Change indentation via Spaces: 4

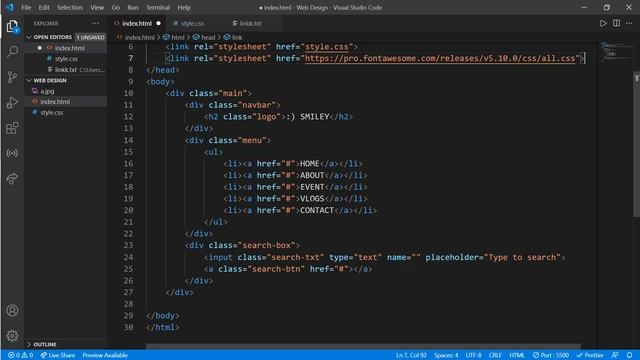[446, 355]
